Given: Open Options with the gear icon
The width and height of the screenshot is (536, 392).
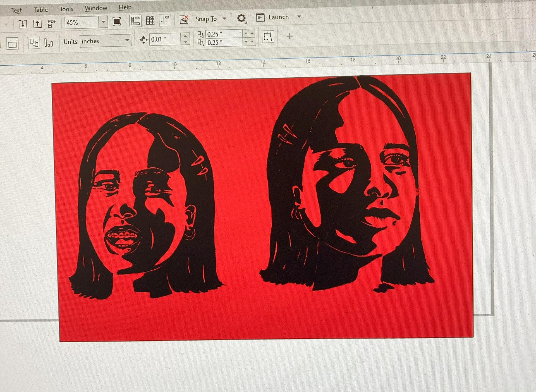Looking at the screenshot, I should click(x=241, y=18).
